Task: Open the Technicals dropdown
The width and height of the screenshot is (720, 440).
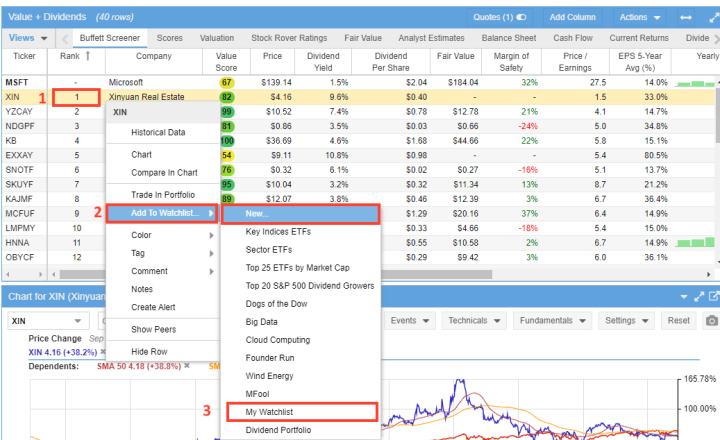Action: click(x=474, y=321)
